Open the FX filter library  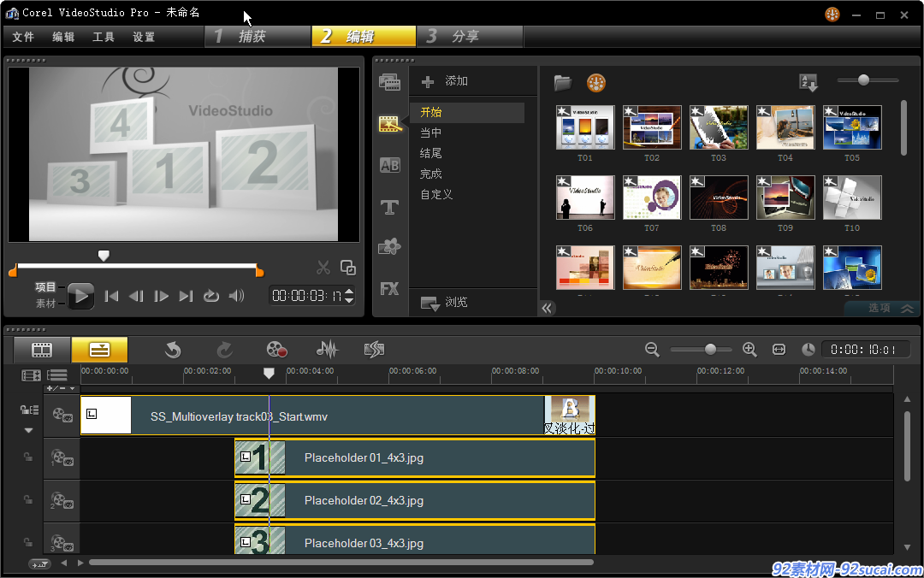point(389,289)
